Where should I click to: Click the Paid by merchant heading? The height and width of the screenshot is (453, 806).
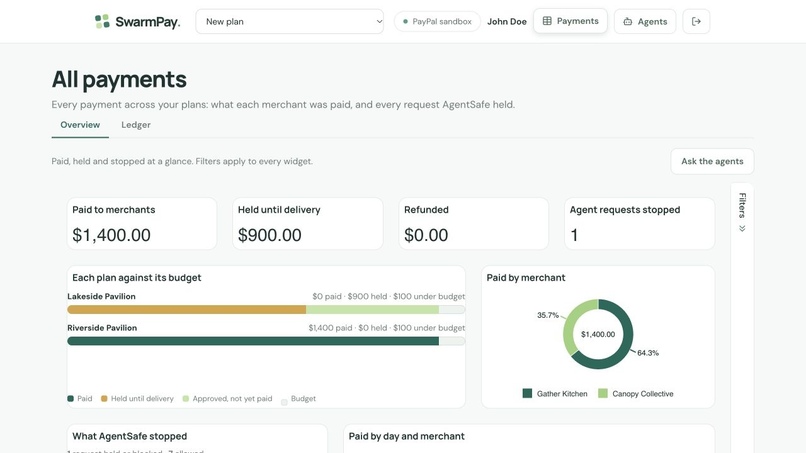point(526,278)
